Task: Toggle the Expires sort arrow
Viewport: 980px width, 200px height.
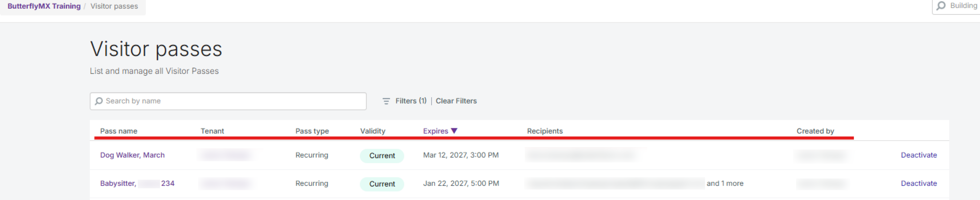Action: (x=454, y=131)
